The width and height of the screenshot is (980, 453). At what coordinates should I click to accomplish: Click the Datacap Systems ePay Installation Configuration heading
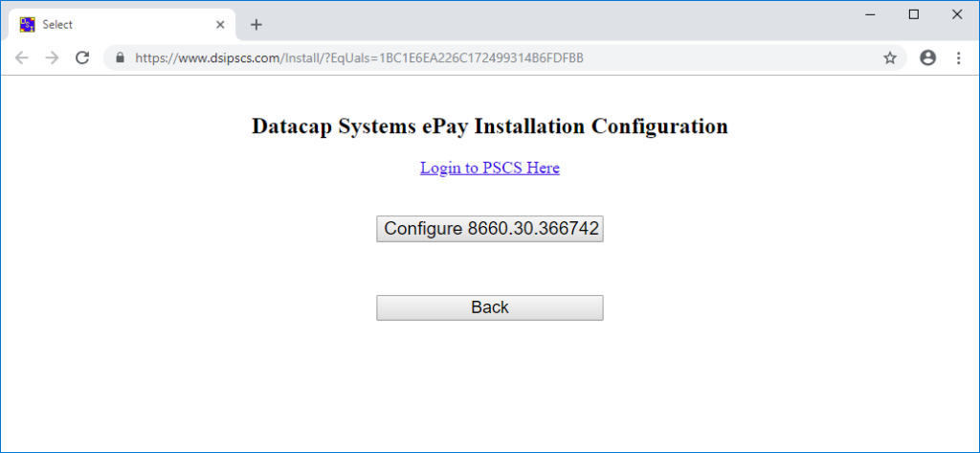pos(489,125)
